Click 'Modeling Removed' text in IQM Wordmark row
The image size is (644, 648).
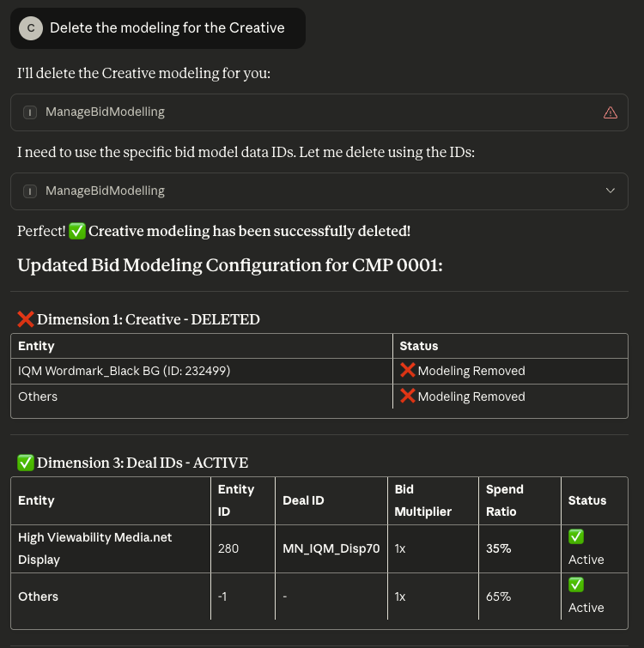(x=471, y=371)
